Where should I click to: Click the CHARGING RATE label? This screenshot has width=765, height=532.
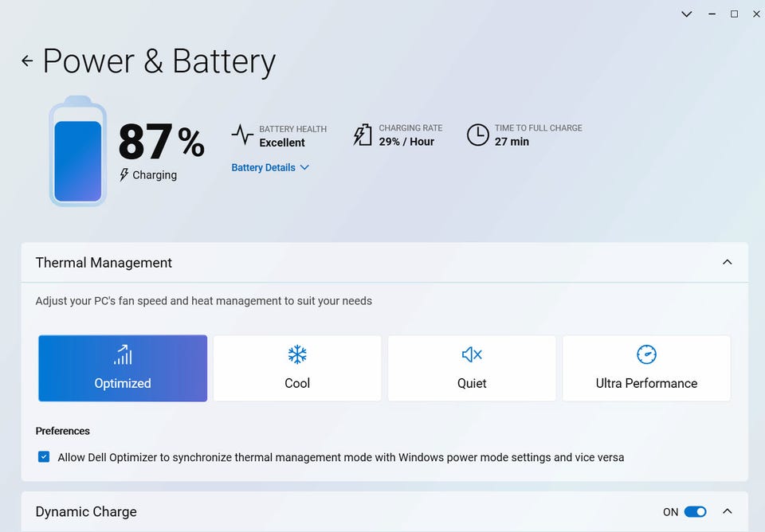pyautogui.click(x=411, y=128)
